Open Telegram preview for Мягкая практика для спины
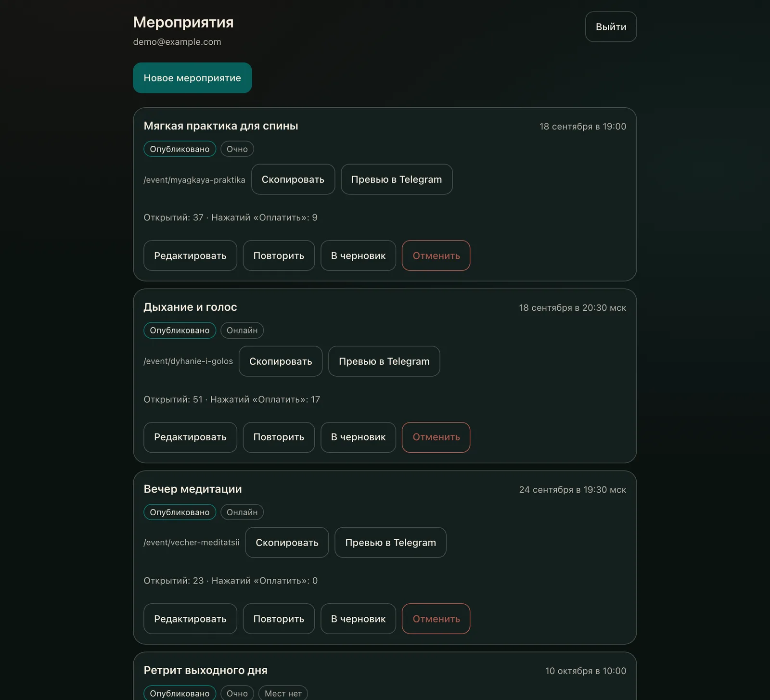This screenshot has height=700, width=770. [x=397, y=179]
